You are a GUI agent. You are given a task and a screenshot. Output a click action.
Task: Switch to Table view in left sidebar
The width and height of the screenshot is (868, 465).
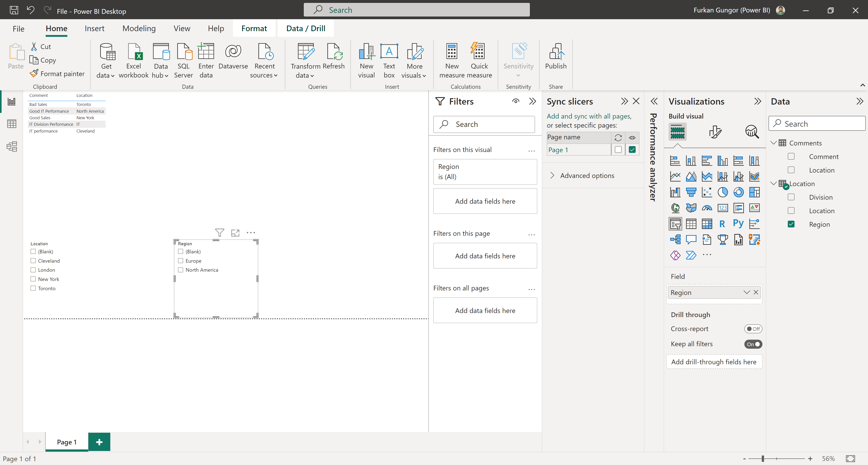pos(12,124)
